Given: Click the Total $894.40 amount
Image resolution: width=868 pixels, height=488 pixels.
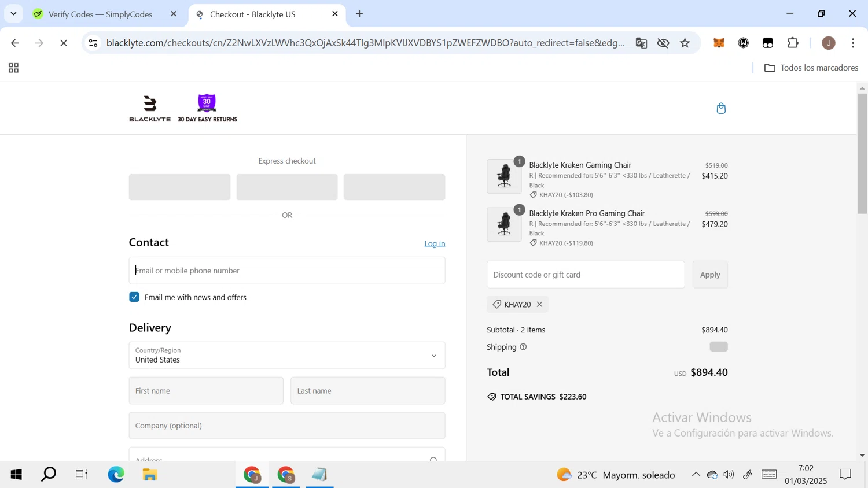Looking at the screenshot, I should pos(709,372).
